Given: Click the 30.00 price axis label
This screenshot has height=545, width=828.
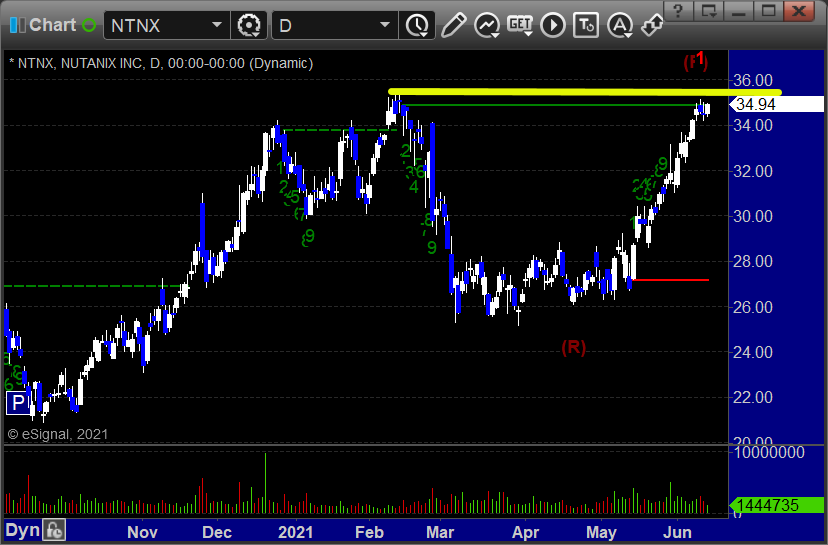Looking at the screenshot, I should click(x=752, y=216).
